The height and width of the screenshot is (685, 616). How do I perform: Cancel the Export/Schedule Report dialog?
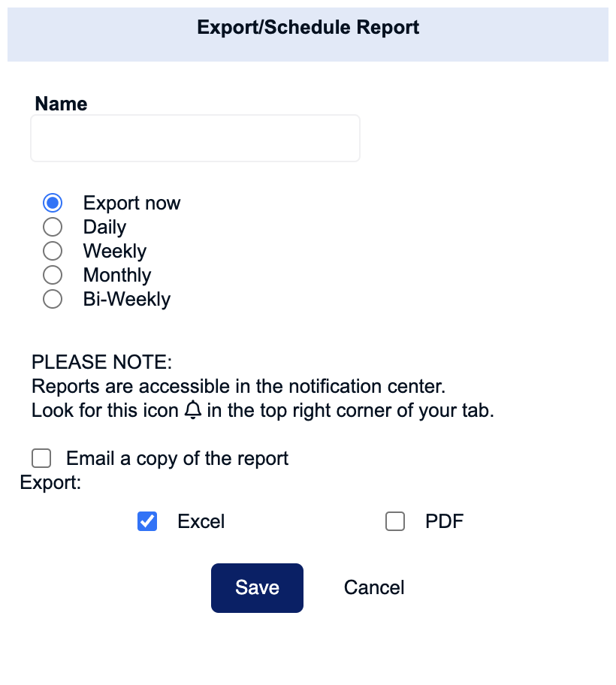click(374, 587)
